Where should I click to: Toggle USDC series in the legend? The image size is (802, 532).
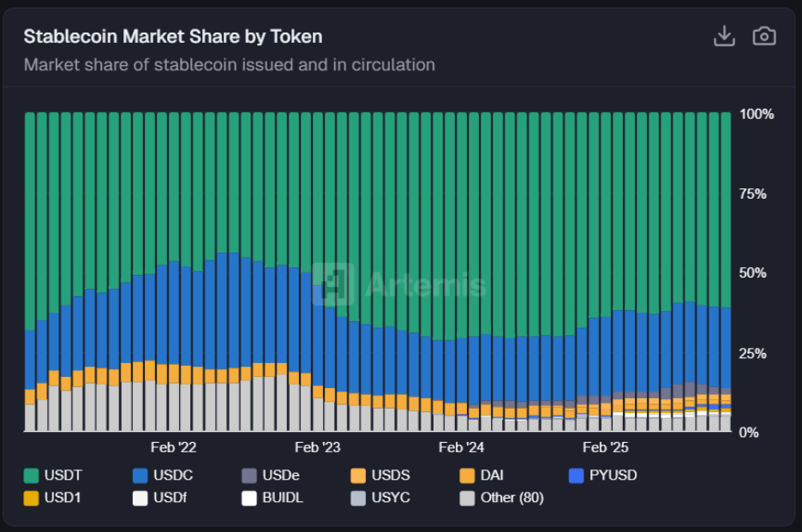(x=176, y=475)
